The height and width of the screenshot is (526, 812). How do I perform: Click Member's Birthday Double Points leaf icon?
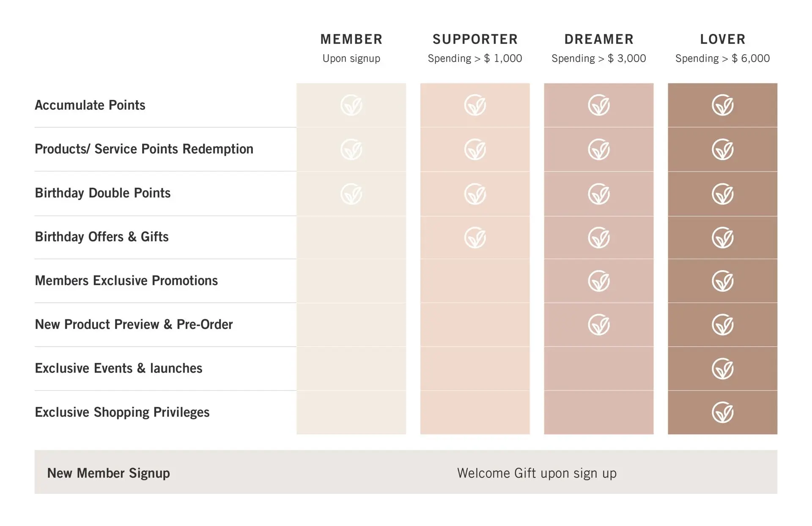(x=351, y=194)
